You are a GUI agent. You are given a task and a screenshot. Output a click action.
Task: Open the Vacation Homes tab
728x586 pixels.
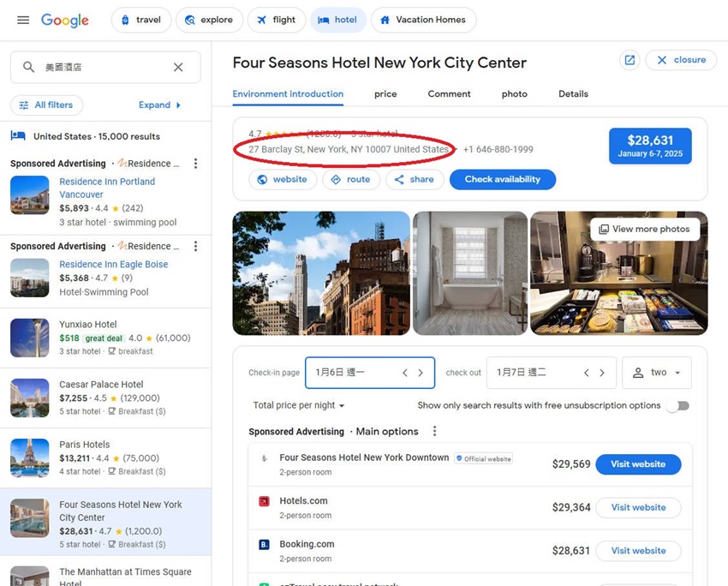pos(423,20)
